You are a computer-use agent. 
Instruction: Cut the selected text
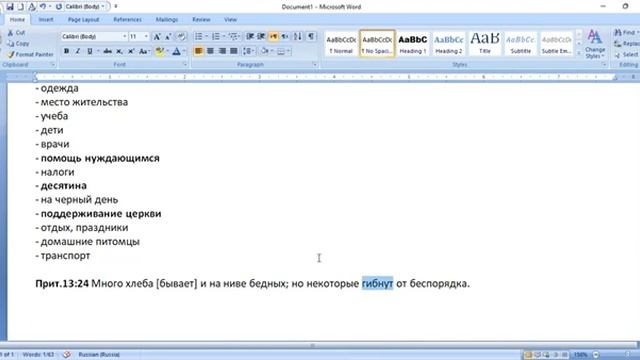[x=16, y=33]
